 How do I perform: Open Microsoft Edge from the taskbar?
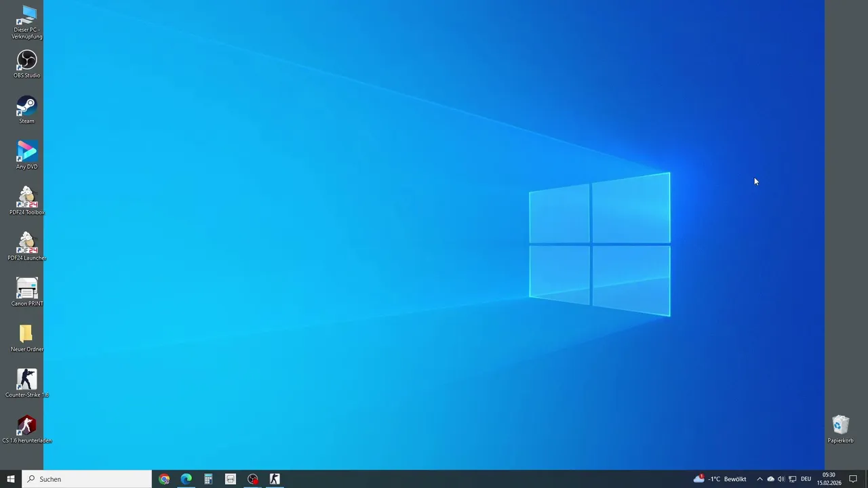[x=186, y=479]
